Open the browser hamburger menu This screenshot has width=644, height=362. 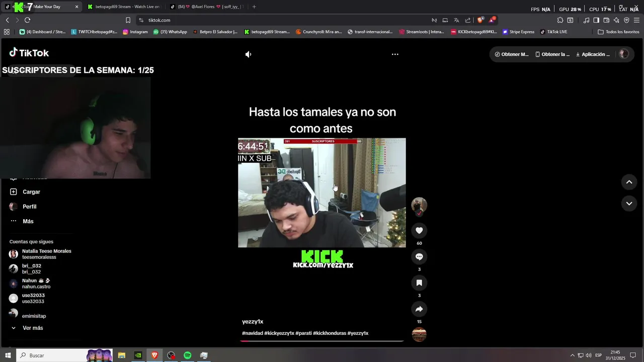[637, 20]
